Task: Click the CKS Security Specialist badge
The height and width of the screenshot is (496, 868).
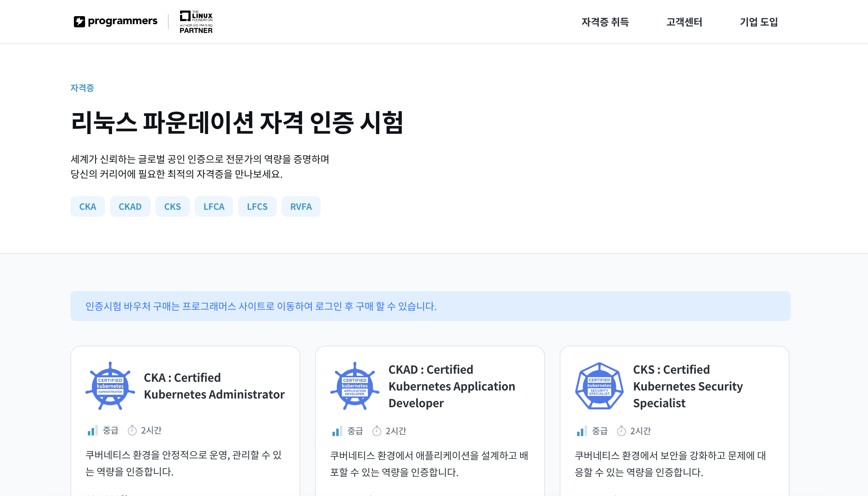Action: (599, 386)
